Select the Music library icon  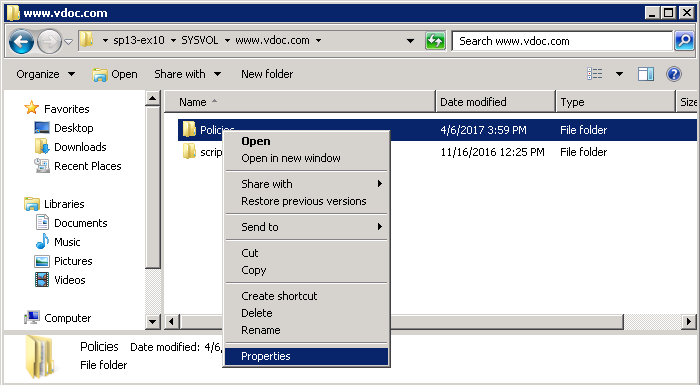(42, 242)
